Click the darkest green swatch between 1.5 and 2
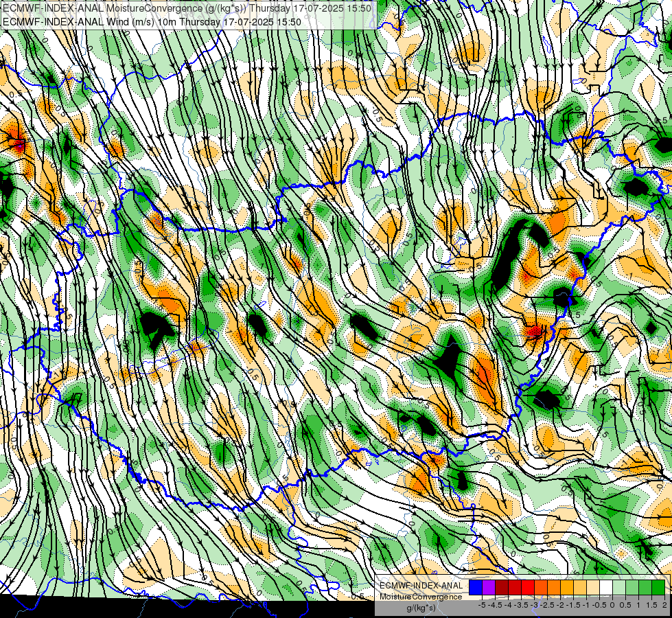This screenshot has height=618, width=672. [x=658, y=588]
